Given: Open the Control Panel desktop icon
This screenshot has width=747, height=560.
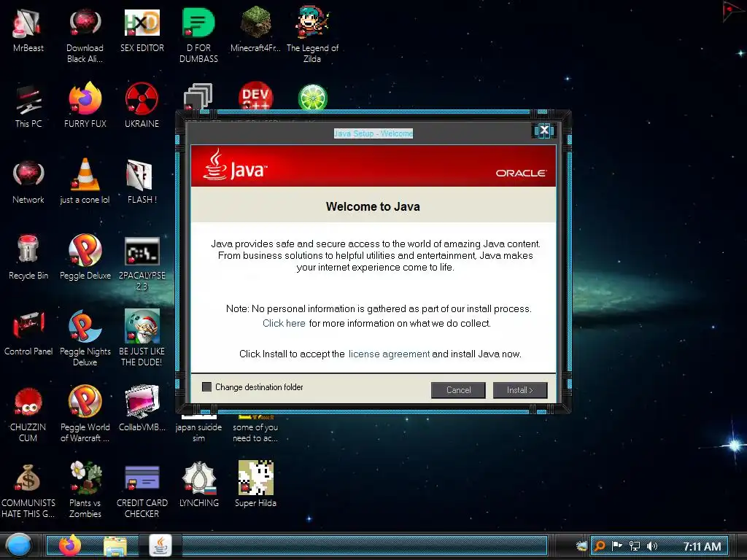Looking at the screenshot, I should (28, 333).
